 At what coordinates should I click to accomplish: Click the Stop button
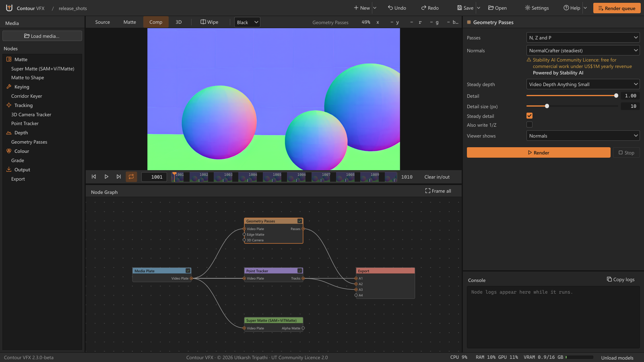(626, 152)
